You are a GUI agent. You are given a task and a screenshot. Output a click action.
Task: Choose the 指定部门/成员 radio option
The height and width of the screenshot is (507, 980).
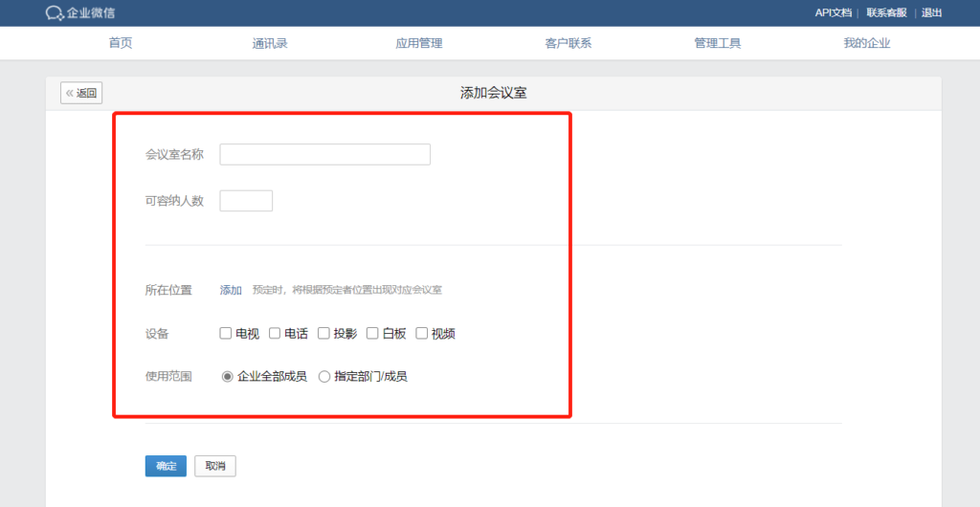click(x=324, y=377)
